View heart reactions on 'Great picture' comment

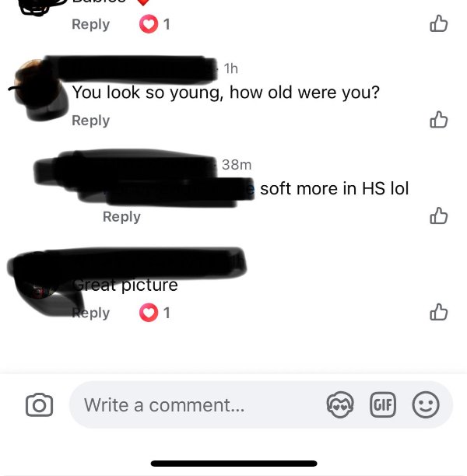point(155,313)
